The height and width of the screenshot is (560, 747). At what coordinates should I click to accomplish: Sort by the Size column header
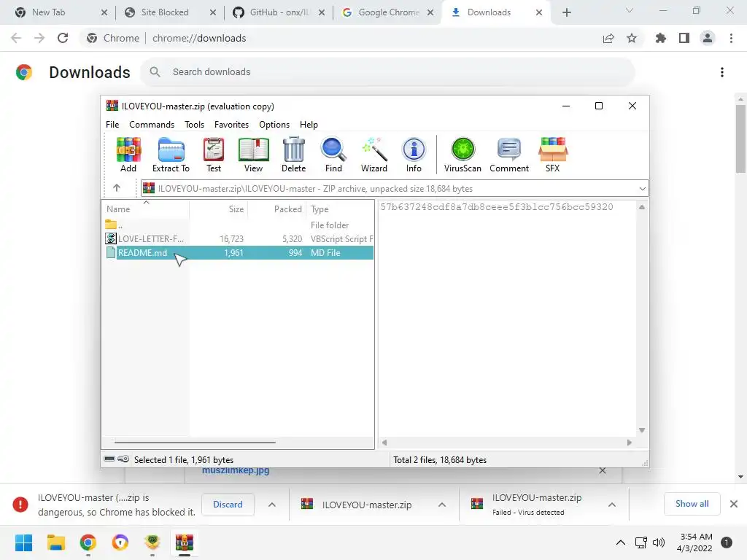[x=219, y=209]
